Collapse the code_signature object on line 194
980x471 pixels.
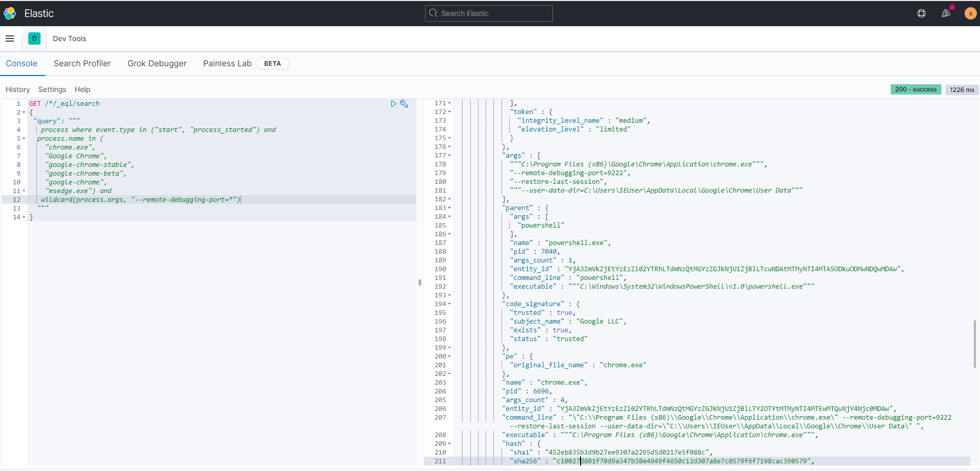tap(449, 304)
